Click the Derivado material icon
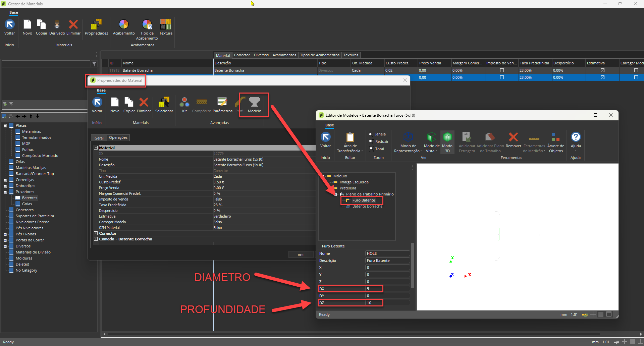The width and height of the screenshot is (644, 346). click(x=57, y=25)
